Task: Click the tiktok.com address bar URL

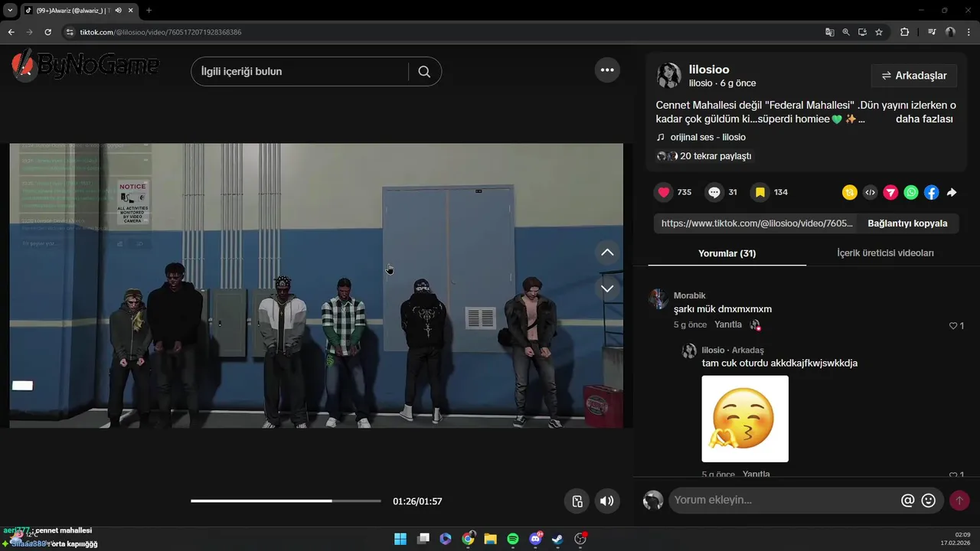Action: pos(161,32)
